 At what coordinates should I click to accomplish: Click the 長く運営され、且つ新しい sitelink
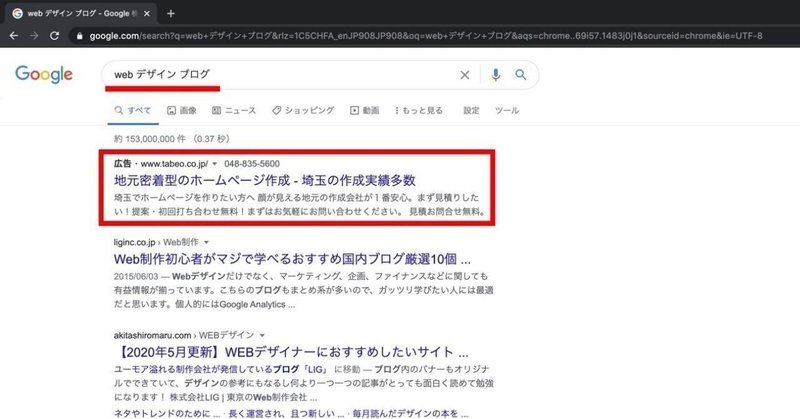tap(286, 413)
